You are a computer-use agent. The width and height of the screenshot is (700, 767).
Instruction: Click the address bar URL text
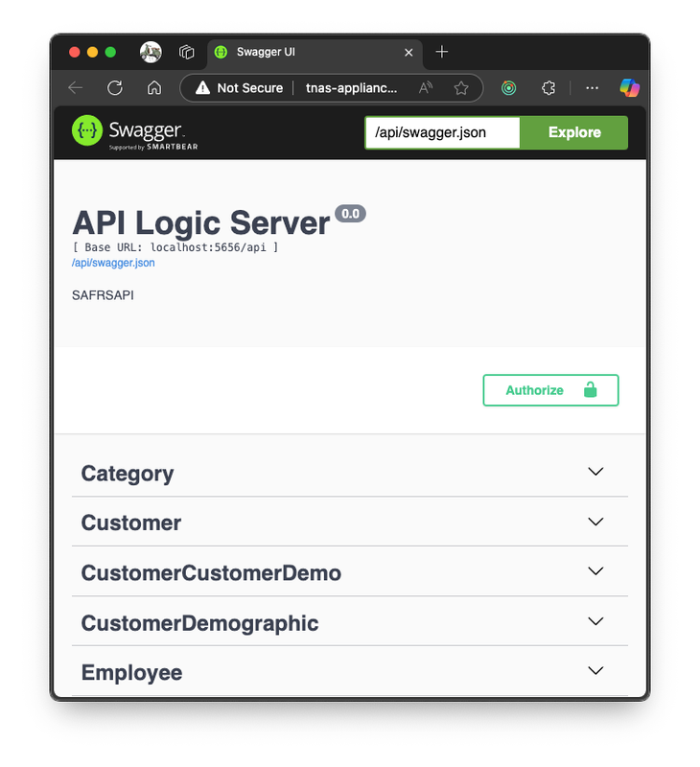pos(351,88)
